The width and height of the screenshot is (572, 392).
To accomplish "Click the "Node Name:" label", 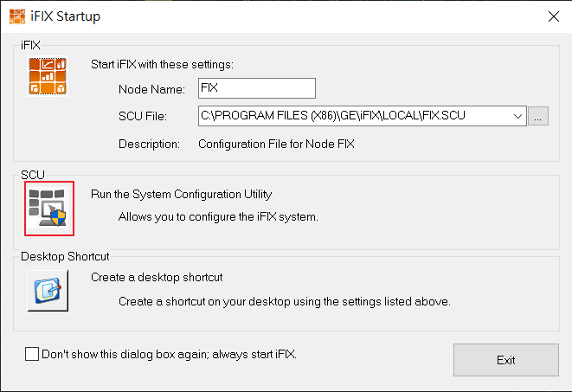I will [x=151, y=89].
